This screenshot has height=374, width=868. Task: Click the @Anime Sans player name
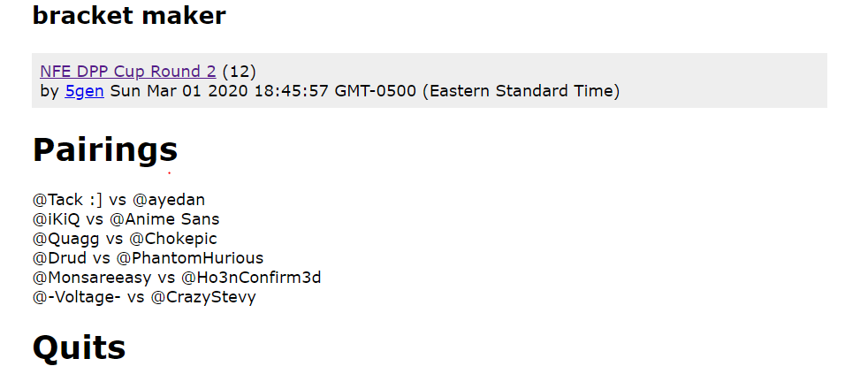tap(164, 219)
